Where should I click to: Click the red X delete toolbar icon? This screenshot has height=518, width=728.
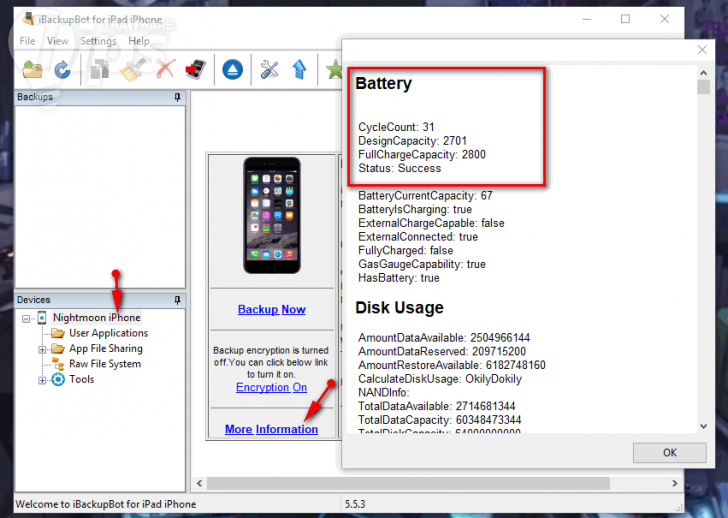(166, 70)
